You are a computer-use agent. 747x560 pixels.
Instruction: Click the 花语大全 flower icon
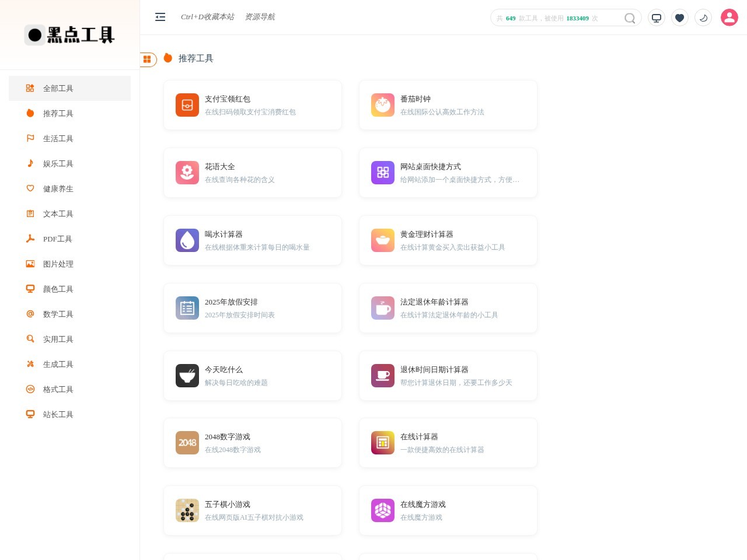(187, 173)
